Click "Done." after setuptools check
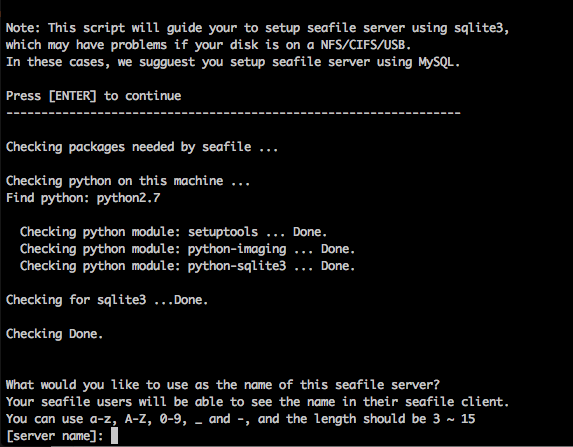This screenshot has height=447, width=573. pos(310,232)
